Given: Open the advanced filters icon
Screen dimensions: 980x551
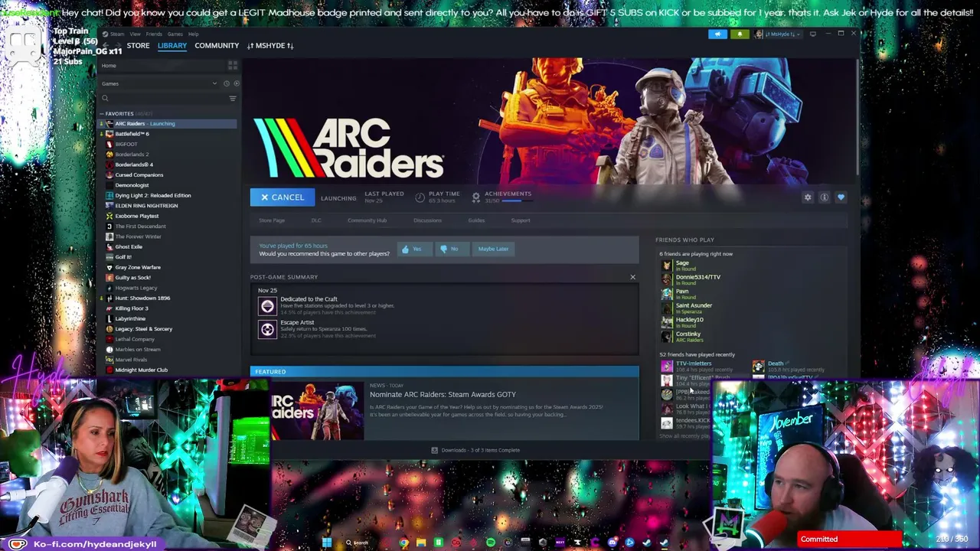Looking at the screenshot, I should 233,98.
